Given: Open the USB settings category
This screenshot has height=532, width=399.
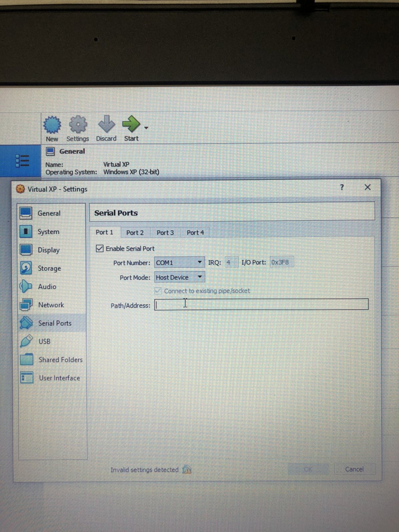Looking at the screenshot, I should 52,341.
